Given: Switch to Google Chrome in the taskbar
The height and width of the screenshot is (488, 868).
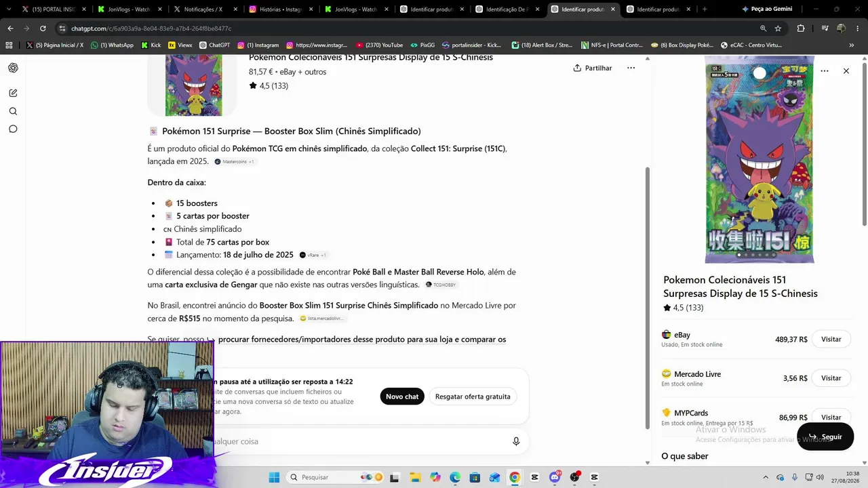Looking at the screenshot, I should point(515,477).
